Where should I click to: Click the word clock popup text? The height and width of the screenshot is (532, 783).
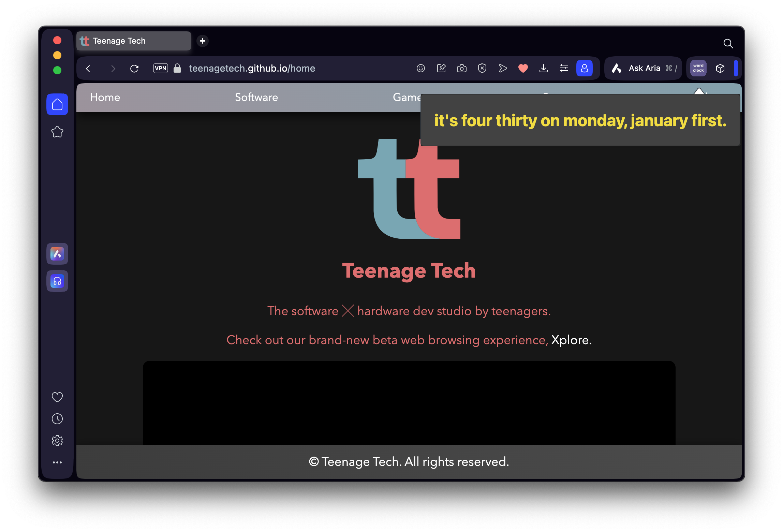[x=580, y=121]
